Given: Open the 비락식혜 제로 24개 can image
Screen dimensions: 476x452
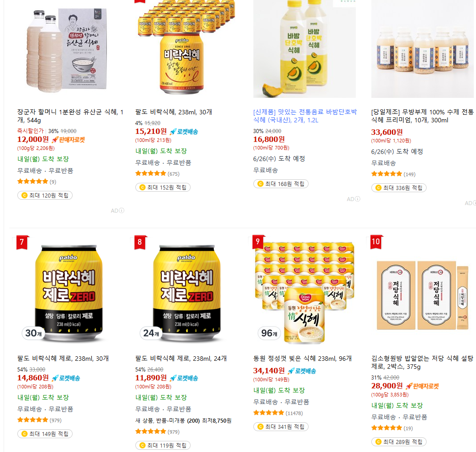Looking at the screenshot, I should click(x=186, y=292).
